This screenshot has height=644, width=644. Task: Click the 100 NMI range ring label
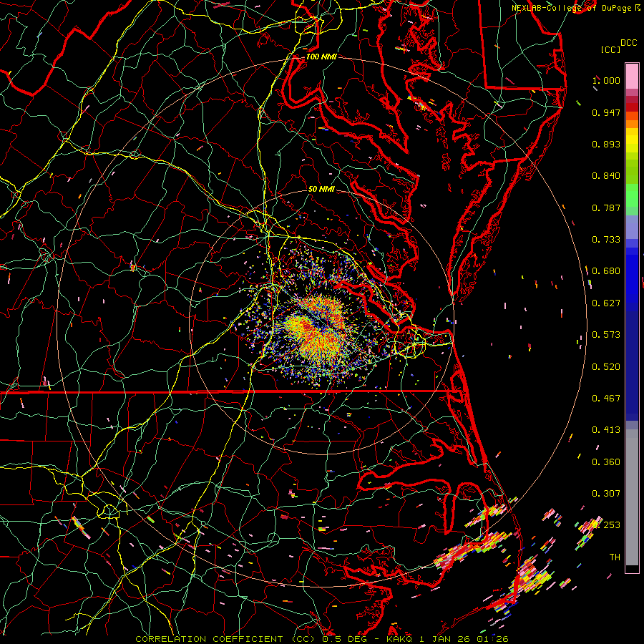coord(321,57)
